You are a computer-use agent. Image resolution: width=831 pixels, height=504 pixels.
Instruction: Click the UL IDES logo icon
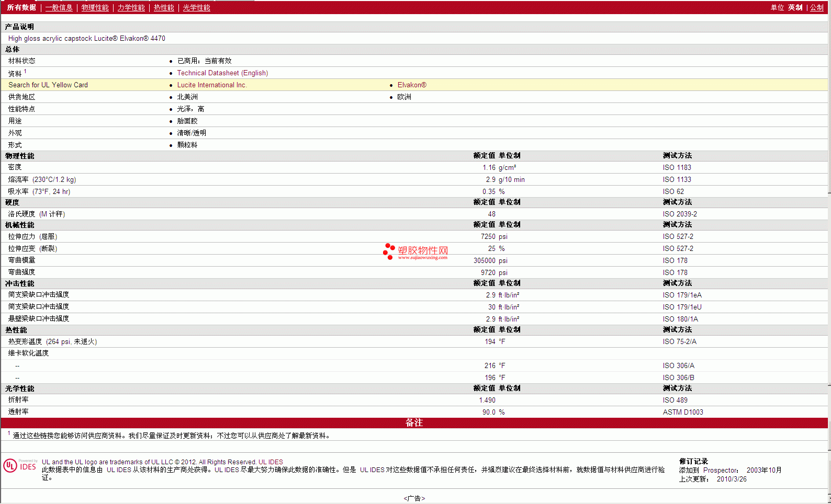20,465
